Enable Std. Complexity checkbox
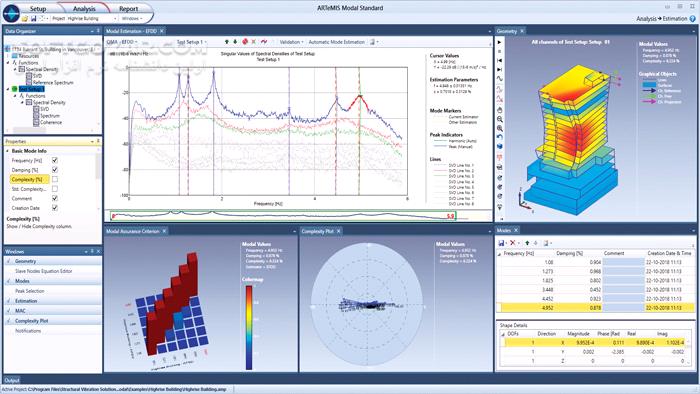 coord(54,189)
